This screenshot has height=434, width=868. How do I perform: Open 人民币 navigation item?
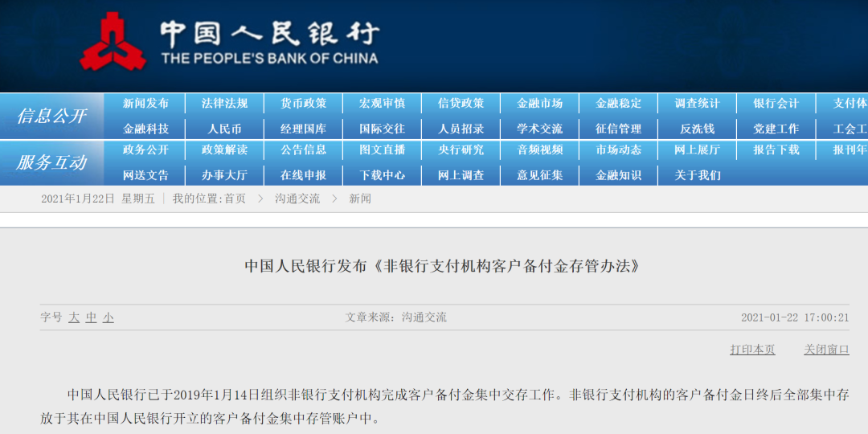(225, 129)
